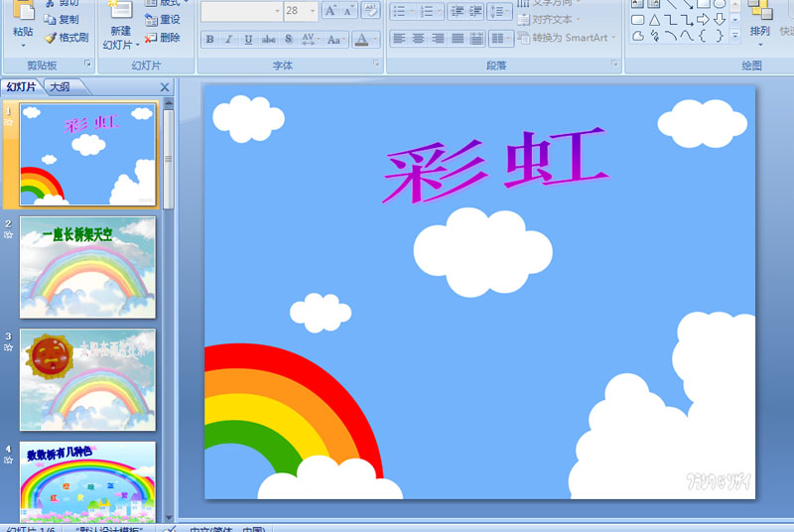The height and width of the screenshot is (532, 794).
Task: Toggle Bold formatting
Action: (x=209, y=39)
